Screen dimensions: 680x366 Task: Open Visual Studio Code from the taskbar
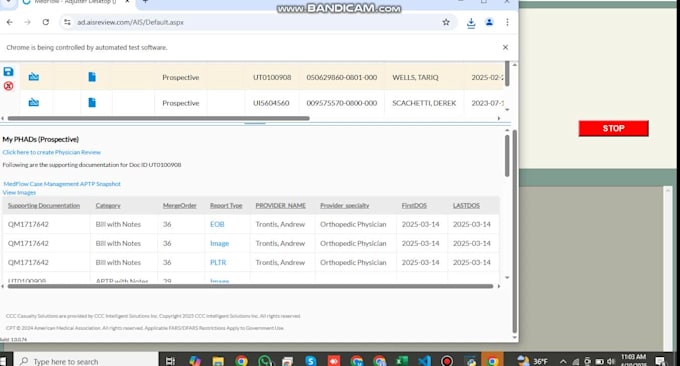425,361
